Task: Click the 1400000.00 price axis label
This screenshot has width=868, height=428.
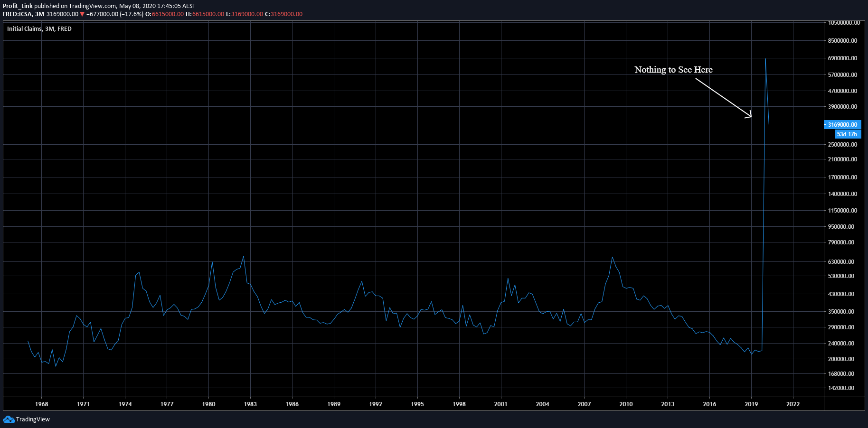Action: [842, 194]
